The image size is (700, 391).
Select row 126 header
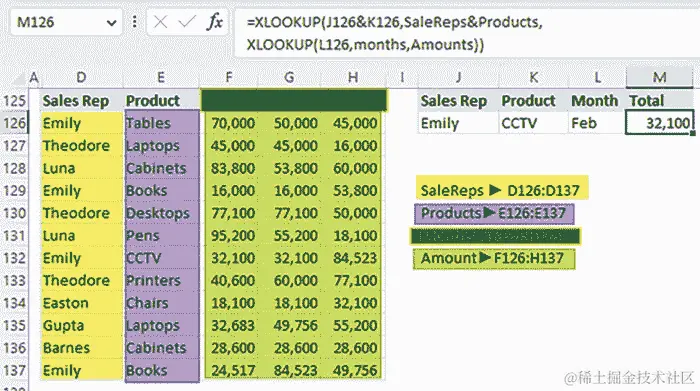click(x=14, y=123)
